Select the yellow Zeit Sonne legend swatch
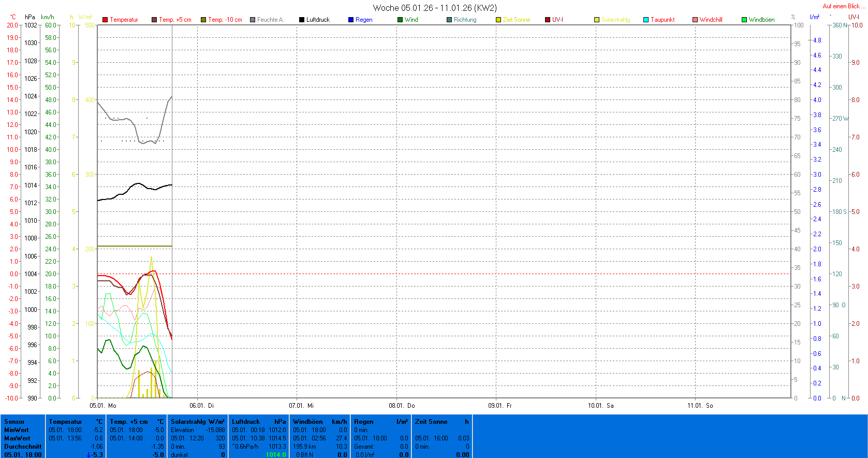Viewport: 868px width, 458px height. point(498,20)
